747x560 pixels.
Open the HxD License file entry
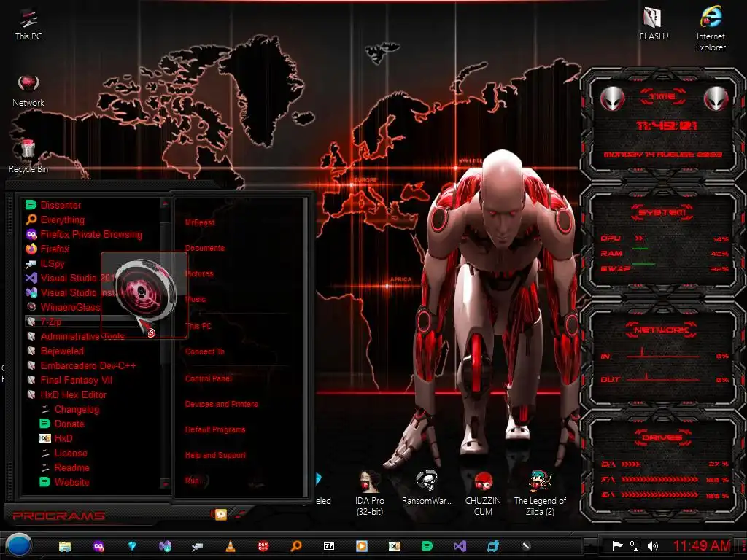point(64,453)
